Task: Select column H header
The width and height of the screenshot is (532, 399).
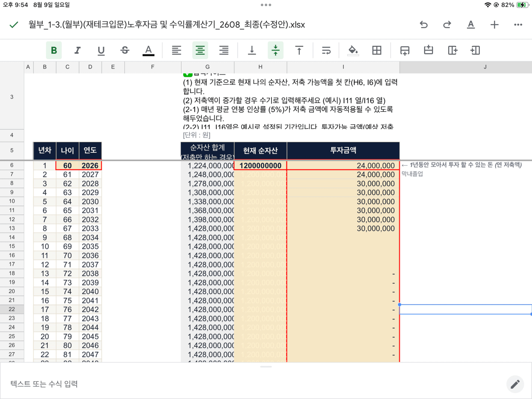Action: point(260,67)
